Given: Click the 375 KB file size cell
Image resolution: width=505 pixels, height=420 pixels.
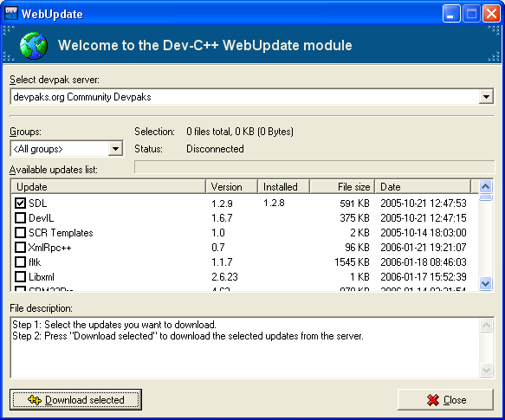Looking at the screenshot, I should 354,218.
